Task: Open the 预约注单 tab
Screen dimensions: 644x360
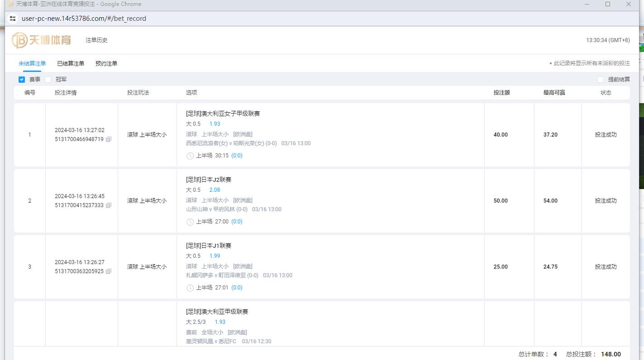Action: point(106,64)
